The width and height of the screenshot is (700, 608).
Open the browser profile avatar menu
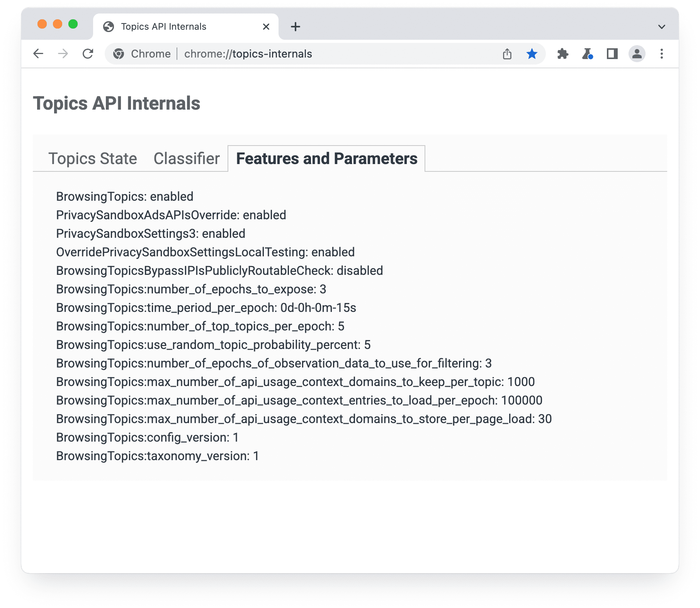pyautogui.click(x=637, y=54)
